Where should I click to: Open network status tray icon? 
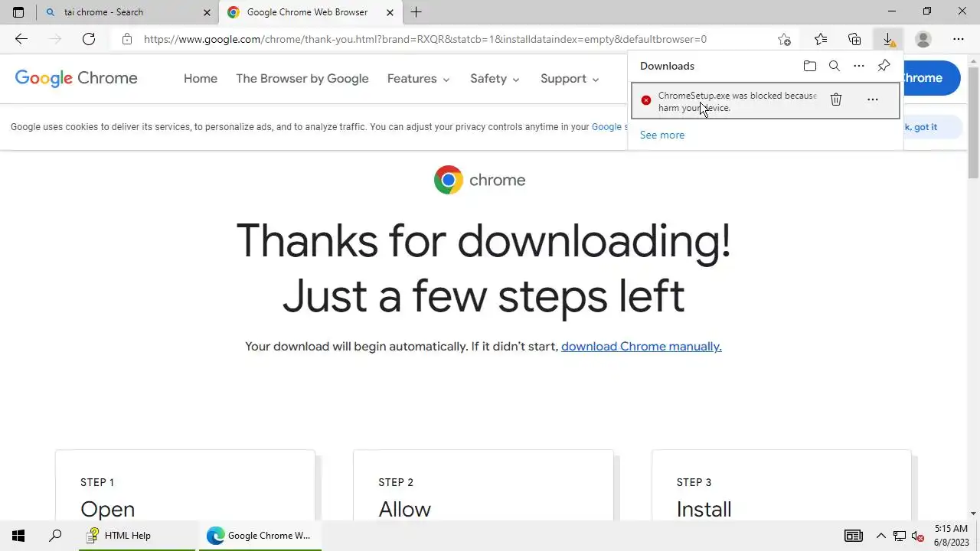point(900,536)
